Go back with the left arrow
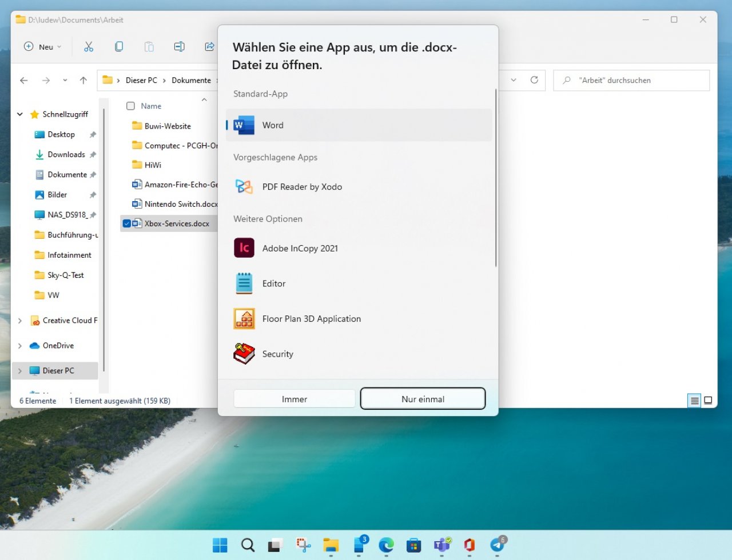The height and width of the screenshot is (560, 732). coord(24,81)
